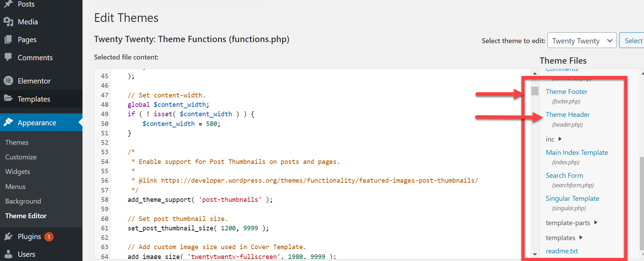The image size is (644, 261).
Task: Click code line with $content_width = 580
Action: [x=181, y=124]
